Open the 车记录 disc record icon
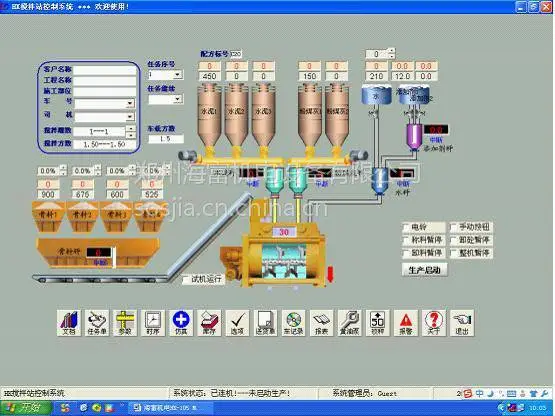The width and height of the screenshot is (555, 416). [x=293, y=323]
